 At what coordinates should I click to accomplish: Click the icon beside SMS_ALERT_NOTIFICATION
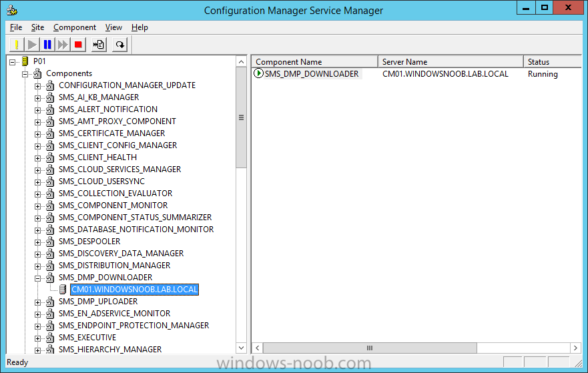tap(50, 109)
